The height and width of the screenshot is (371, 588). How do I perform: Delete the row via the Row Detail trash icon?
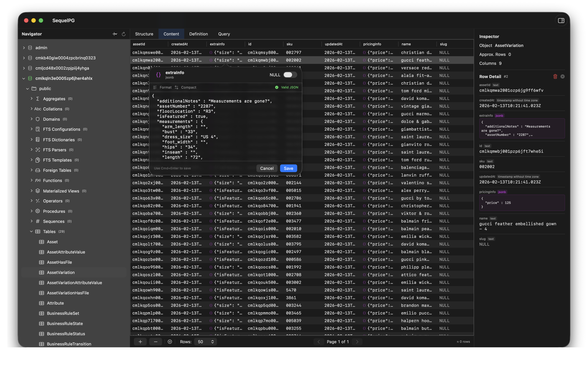pos(555,76)
